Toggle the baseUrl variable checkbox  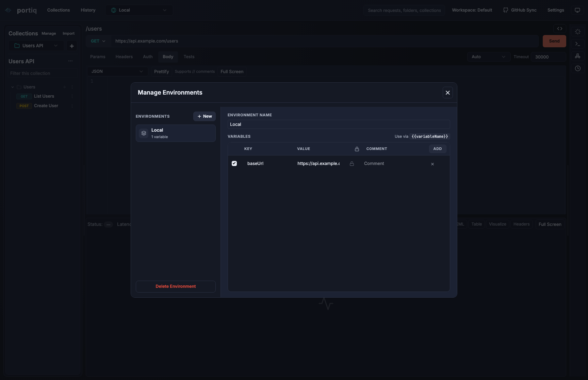[x=234, y=164]
